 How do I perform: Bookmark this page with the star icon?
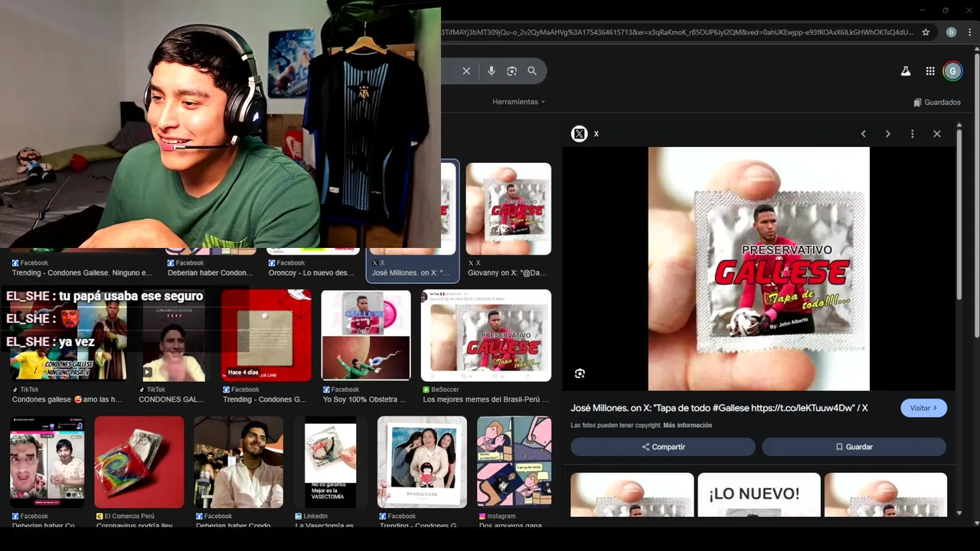pyautogui.click(x=926, y=32)
